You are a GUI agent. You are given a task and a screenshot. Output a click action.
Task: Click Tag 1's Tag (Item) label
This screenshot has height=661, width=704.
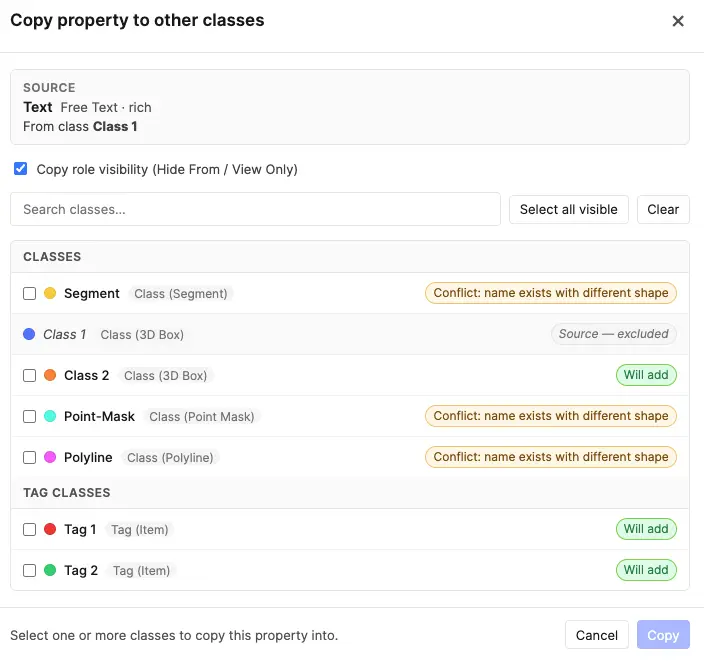click(x=139, y=529)
